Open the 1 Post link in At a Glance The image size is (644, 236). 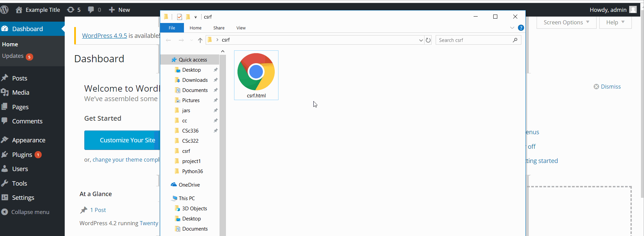tap(98, 210)
